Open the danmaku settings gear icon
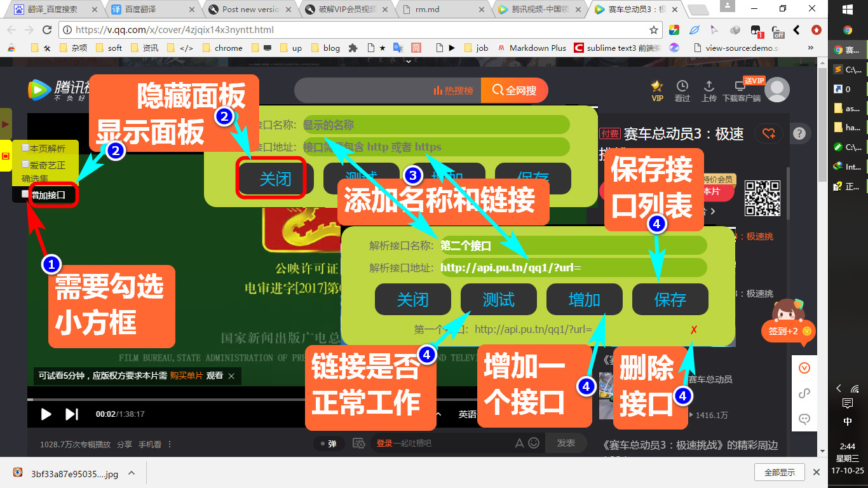 coord(358,443)
